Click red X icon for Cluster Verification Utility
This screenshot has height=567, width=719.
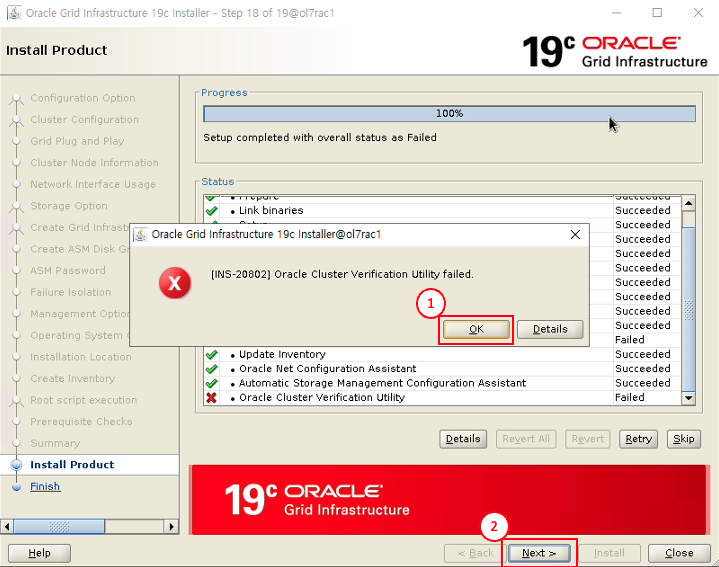211,398
